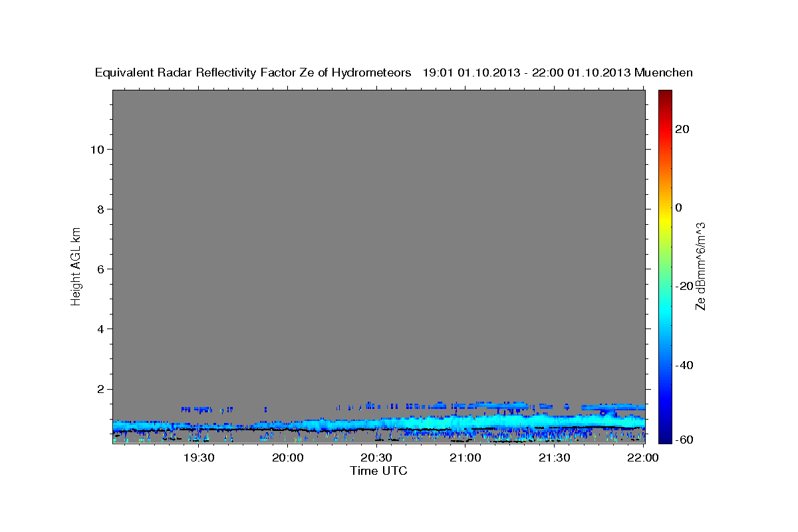Image resolution: width=798 pixels, height=532 pixels.
Task: Click the height tick label 8
Action: pos(100,209)
